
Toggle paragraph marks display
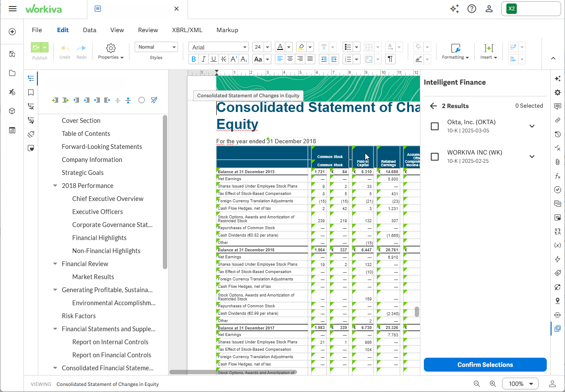390,59
